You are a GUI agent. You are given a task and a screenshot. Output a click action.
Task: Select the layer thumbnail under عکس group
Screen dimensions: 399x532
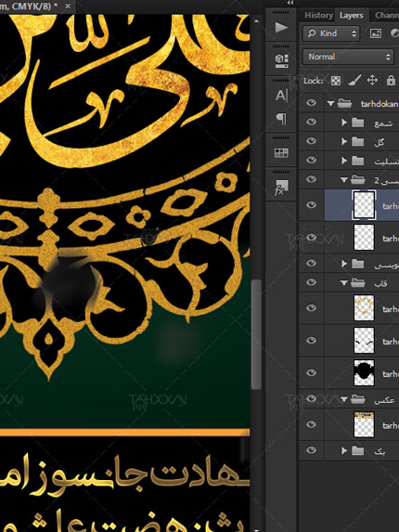point(364,424)
